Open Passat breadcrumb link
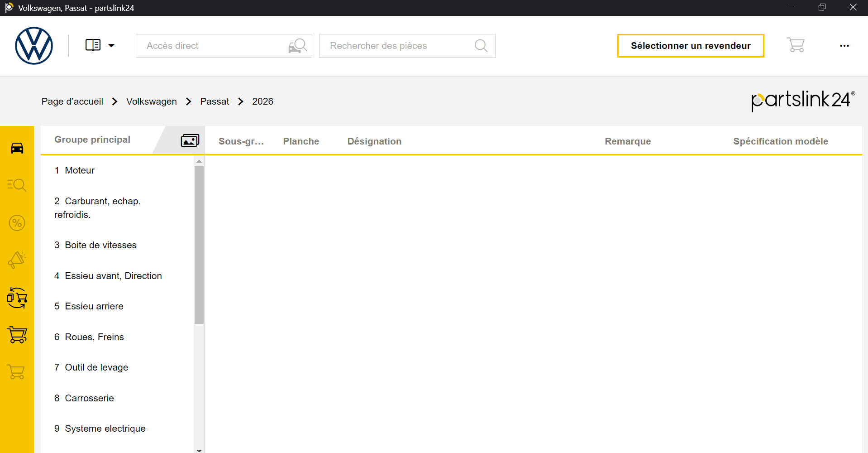Image resolution: width=868 pixels, height=453 pixels. [x=215, y=101]
